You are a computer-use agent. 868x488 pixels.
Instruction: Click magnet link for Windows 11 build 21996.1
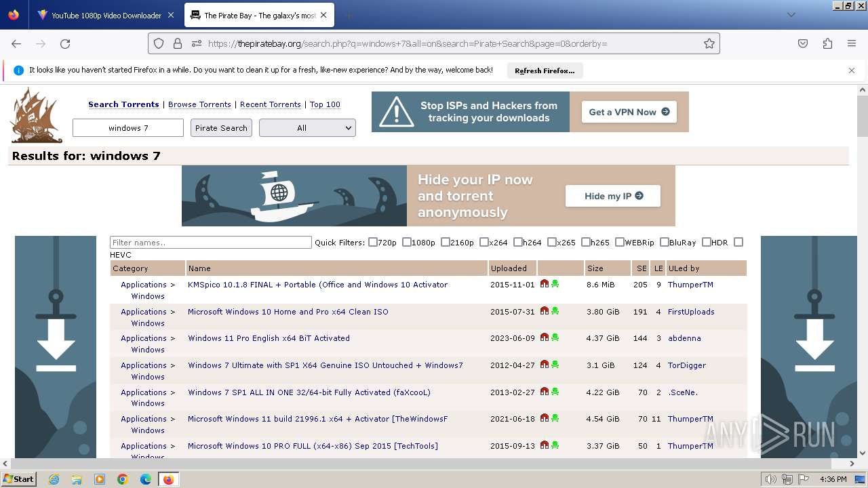[545, 418]
